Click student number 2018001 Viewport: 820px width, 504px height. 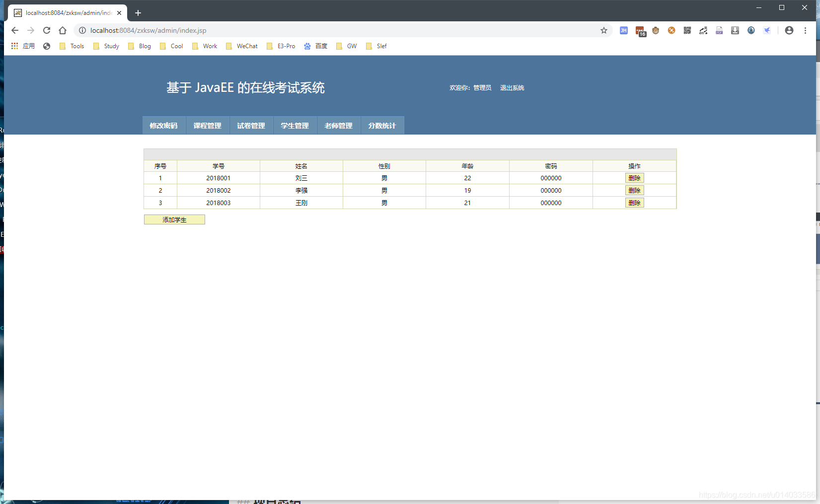(219, 178)
